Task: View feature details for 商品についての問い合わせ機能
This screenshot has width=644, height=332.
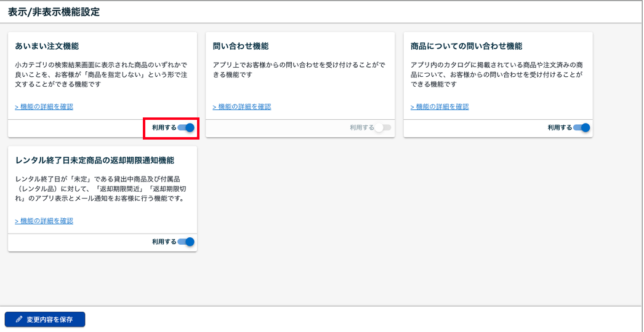Action: (x=440, y=107)
